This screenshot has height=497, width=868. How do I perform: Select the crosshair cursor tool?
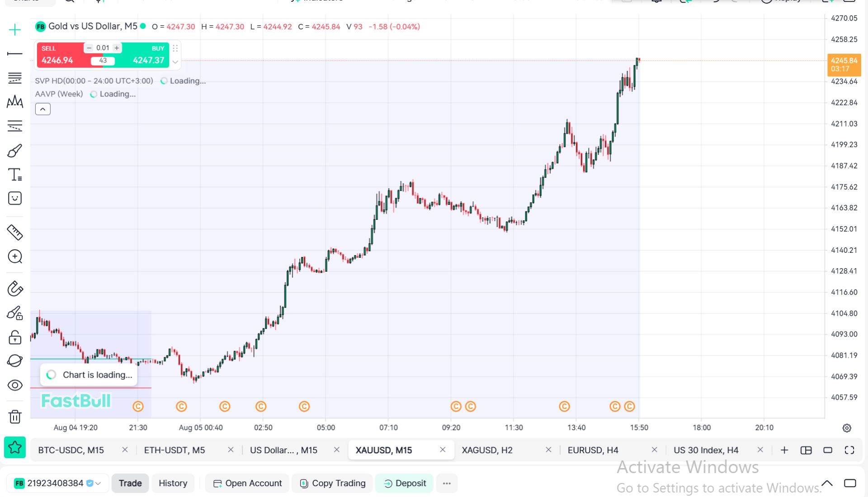(15, 30)
